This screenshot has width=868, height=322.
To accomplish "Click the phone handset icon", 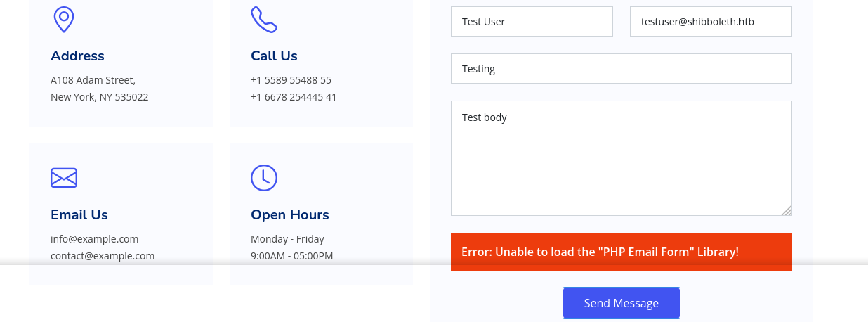I will [x=263, y=20].
